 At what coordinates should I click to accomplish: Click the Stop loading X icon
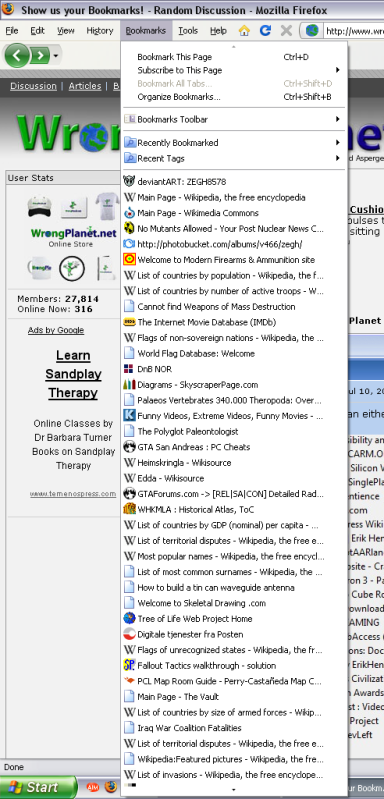286,31
